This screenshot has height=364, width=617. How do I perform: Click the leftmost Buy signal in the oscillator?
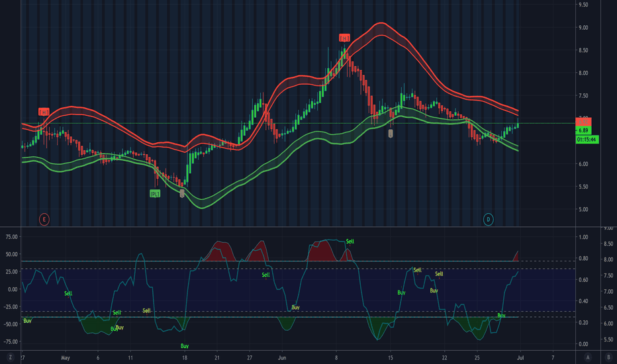click(x=27, y=321)
